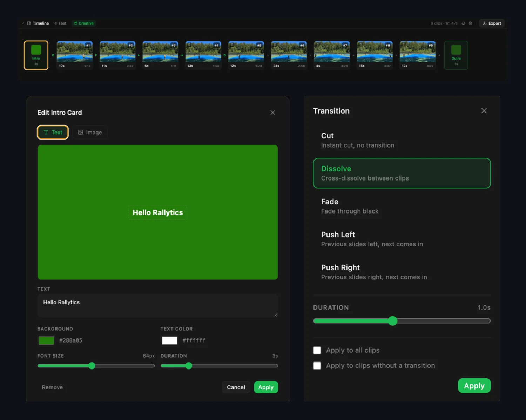Check Apply to all clips
526x420 pixels.
click(x=317, y=350)
